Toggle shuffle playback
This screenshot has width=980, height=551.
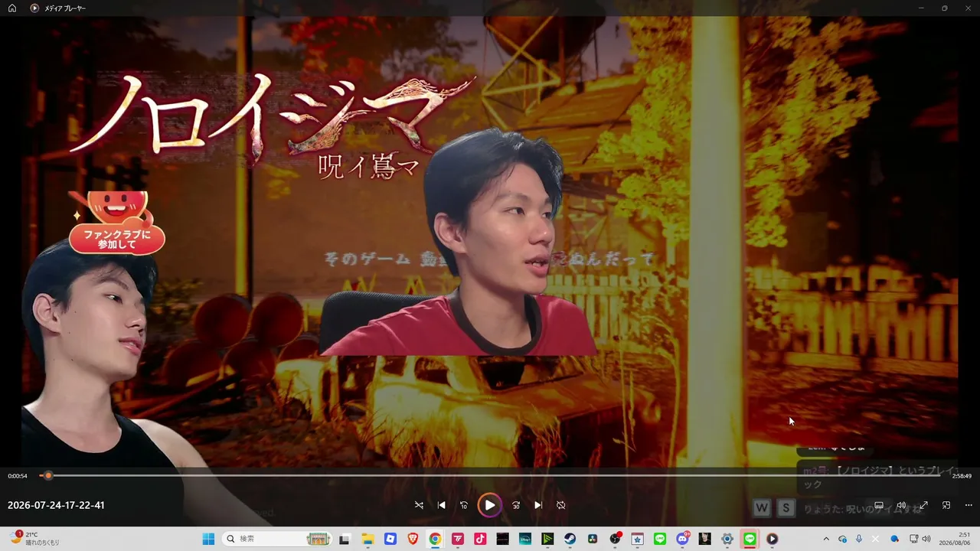[419, 505]
